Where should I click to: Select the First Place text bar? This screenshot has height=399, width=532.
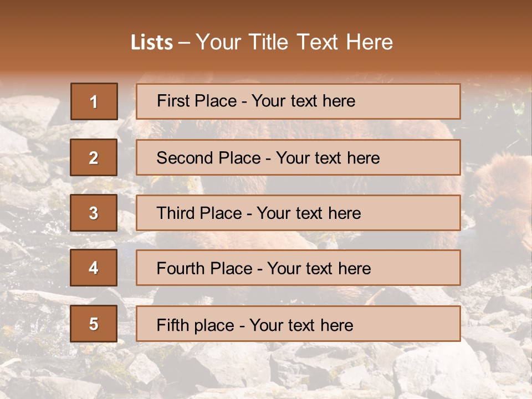click(x=298, y=101)
